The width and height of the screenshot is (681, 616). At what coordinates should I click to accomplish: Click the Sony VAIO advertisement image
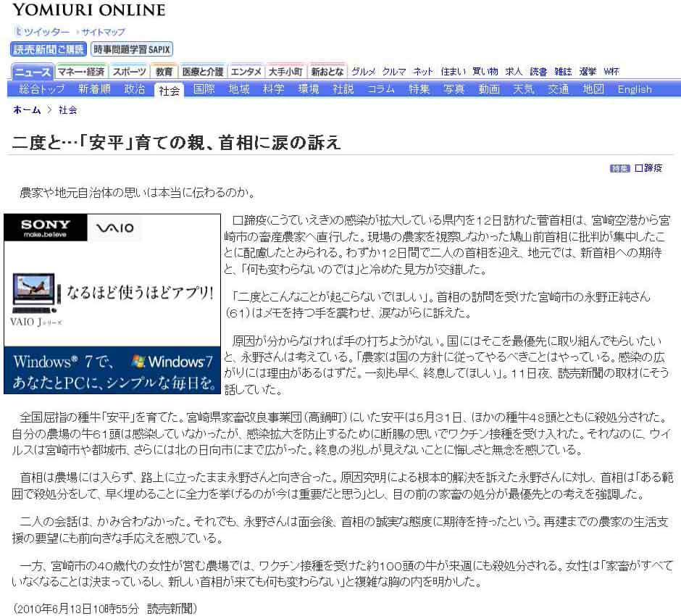click(x=112, y=304)
